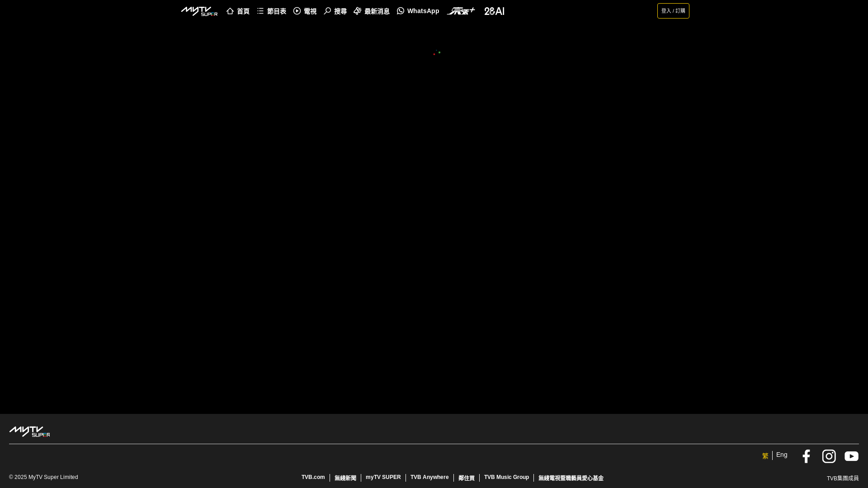Click the 登入 / 訂購 login button
The width and height of the screenshot is (868, 488).
tap(673, 11)
